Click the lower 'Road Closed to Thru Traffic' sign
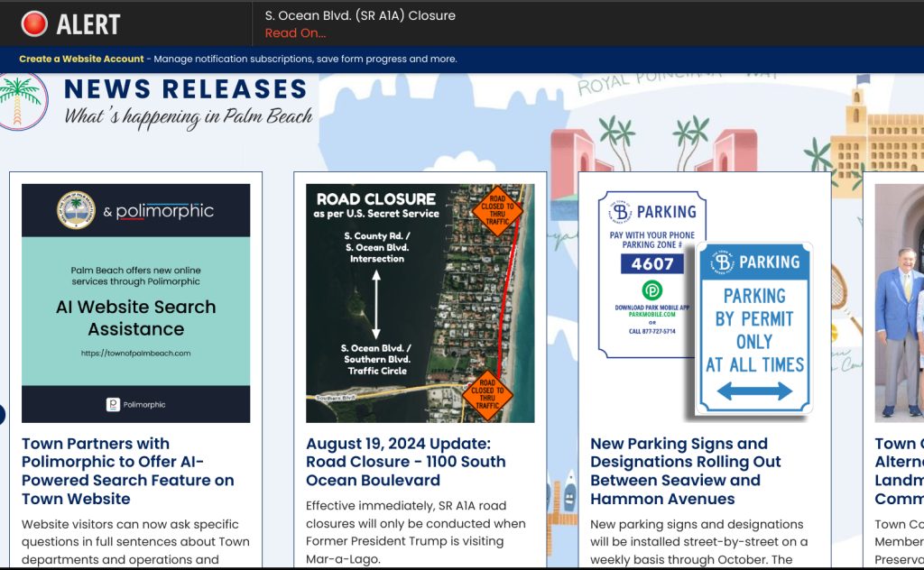This screenshot has width=924, height=570. 487,395
